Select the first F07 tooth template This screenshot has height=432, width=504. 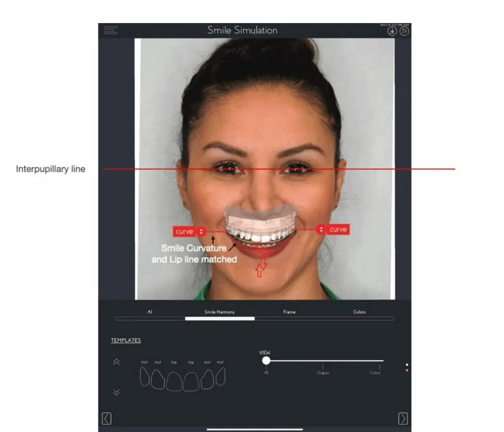(145, 377)
